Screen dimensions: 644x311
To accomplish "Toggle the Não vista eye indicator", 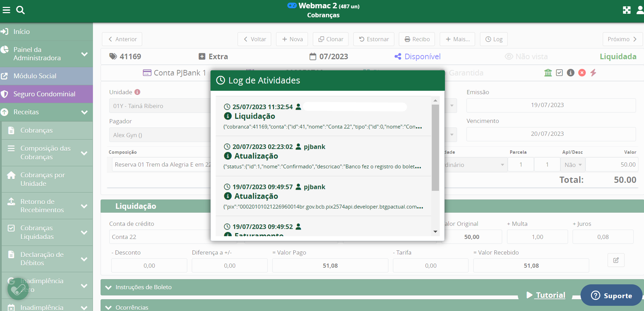I will pos(526,56).
